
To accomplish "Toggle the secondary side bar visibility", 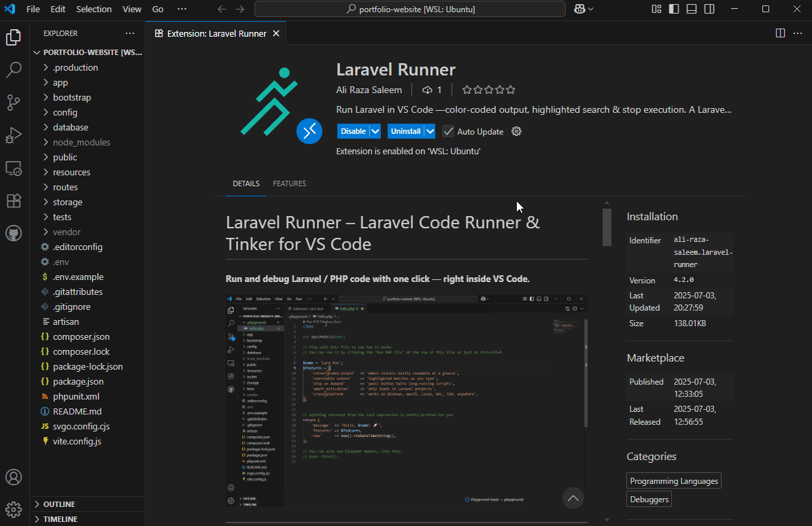I will point(707,8).
